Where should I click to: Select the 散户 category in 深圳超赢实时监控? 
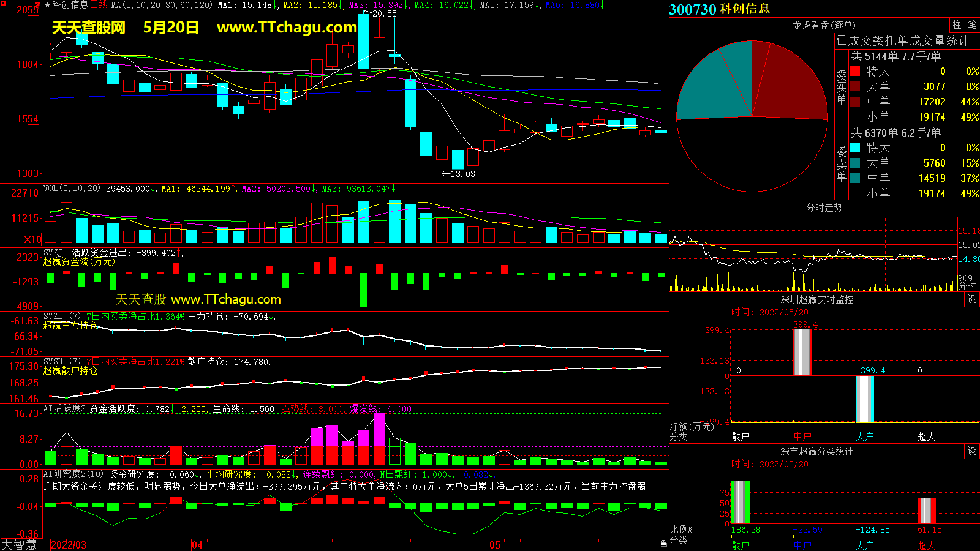tap(741, 437)
